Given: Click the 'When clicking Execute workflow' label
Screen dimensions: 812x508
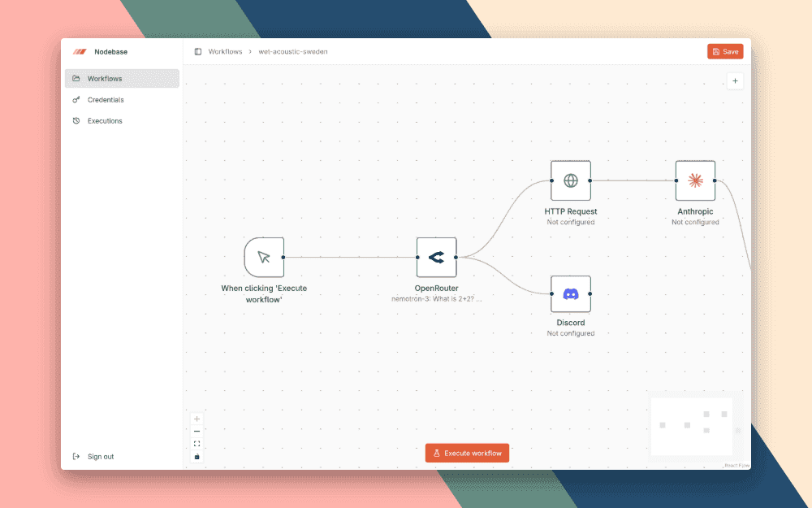Looking at the screenshot, I should [x=264, y=294].
